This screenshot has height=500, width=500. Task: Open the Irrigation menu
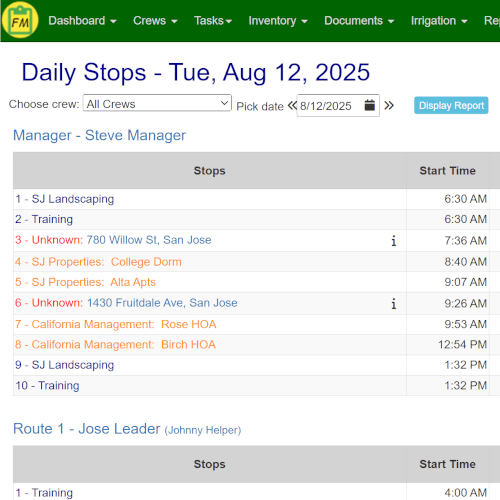point(439,21)
